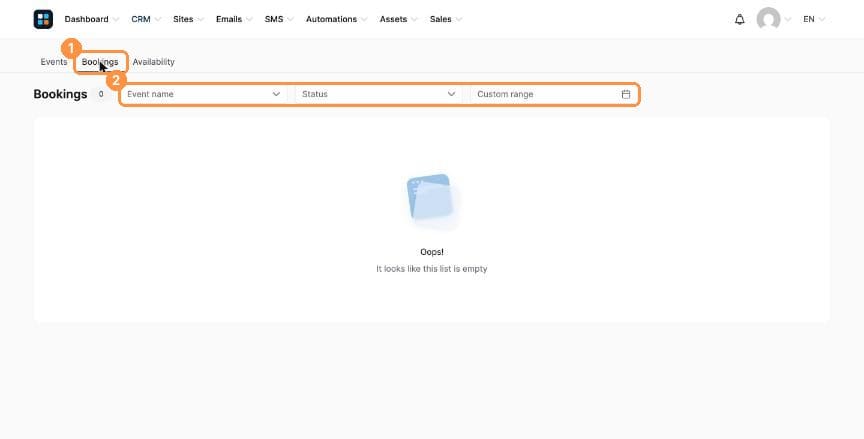Open the CRM menu
This screenshot has width=864, height=439.
146,19
